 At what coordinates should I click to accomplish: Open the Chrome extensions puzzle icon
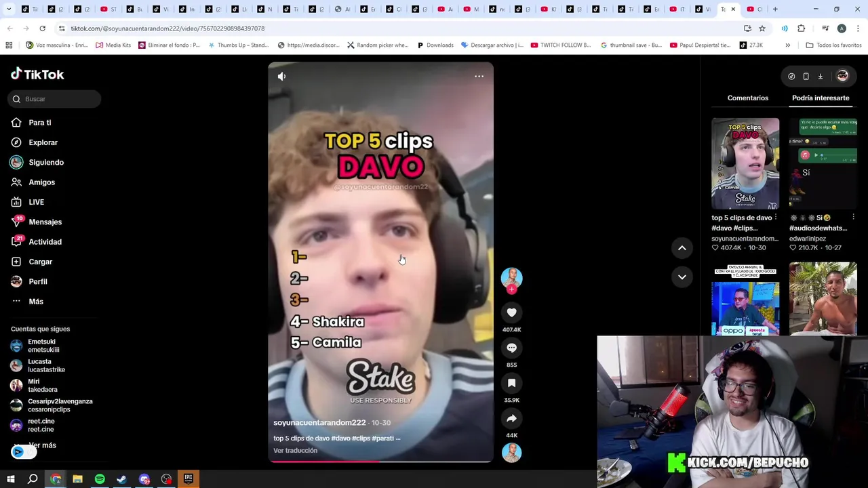(x=801, y=28)
